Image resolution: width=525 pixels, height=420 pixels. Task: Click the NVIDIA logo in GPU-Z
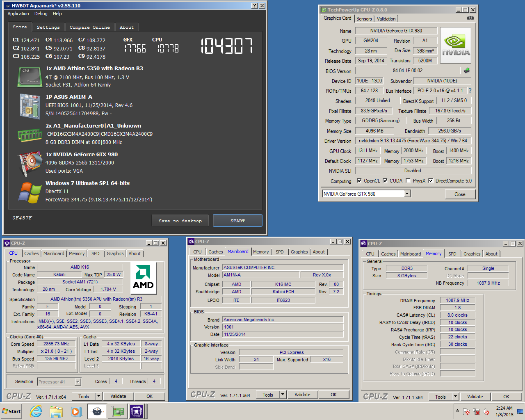click(x=456, y=46)
